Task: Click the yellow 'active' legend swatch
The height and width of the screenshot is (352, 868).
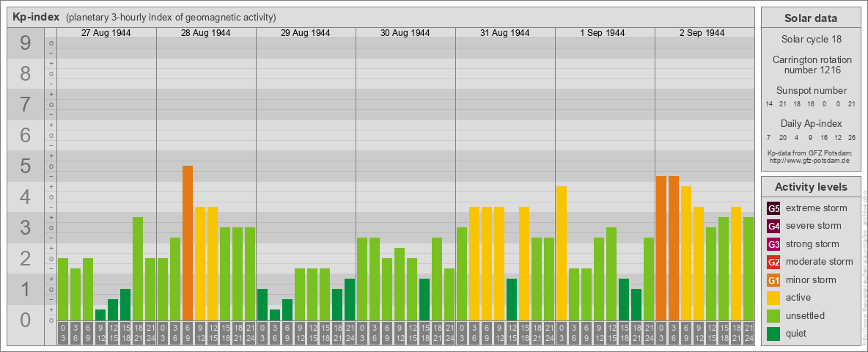Action: click(x=773, y=298)
